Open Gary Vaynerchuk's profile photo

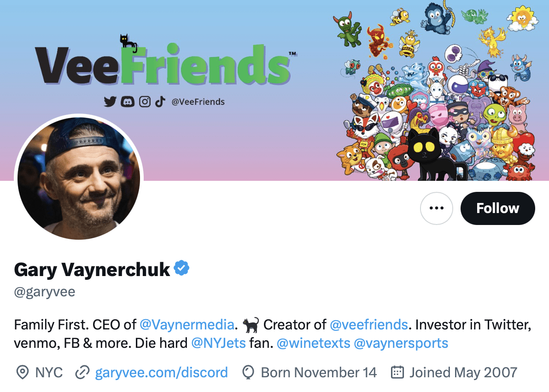tap(80, 177)
